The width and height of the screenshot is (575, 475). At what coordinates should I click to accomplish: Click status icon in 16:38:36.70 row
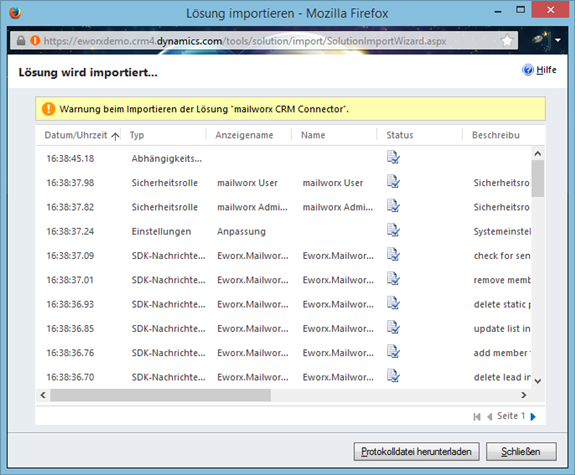(x=393, y=376)
